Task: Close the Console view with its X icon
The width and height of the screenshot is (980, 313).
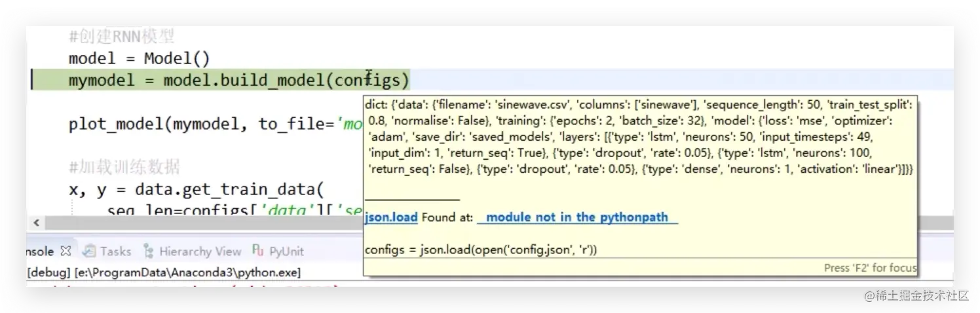Action: click(66, 251)
